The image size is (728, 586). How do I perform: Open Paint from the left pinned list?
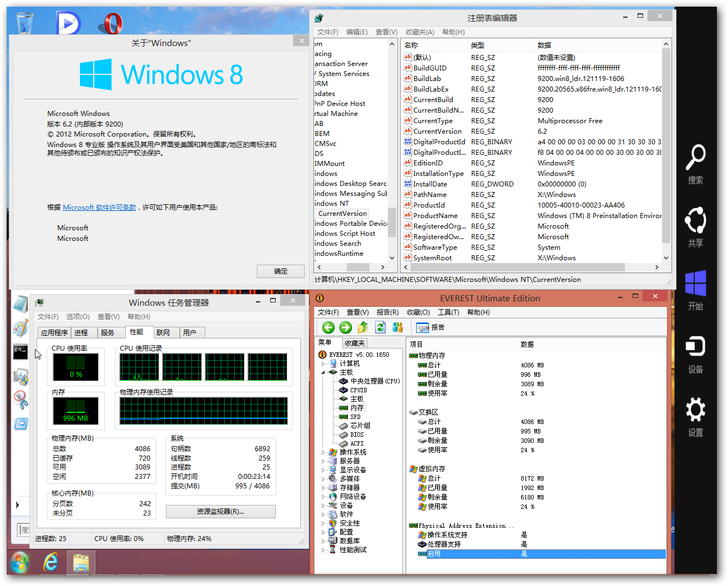(21, 329)
